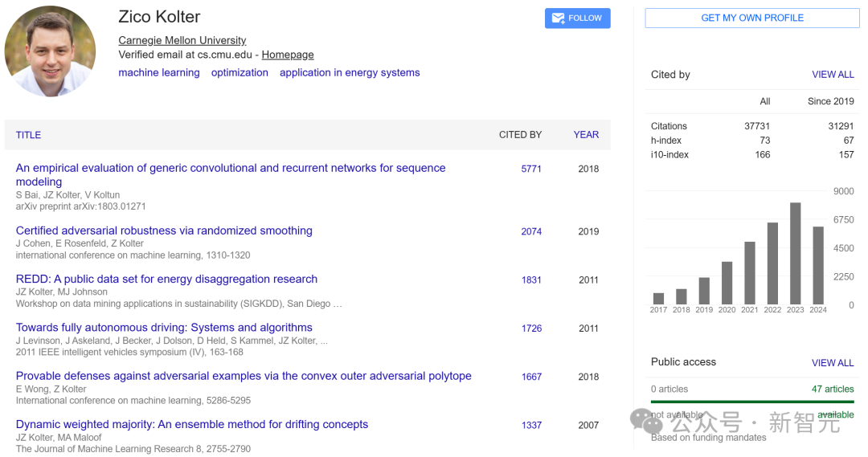Image resolution: width=868 pixels, height=457 pixels.
Task: Click View All next to Cited by
Action: pos(833,75)
